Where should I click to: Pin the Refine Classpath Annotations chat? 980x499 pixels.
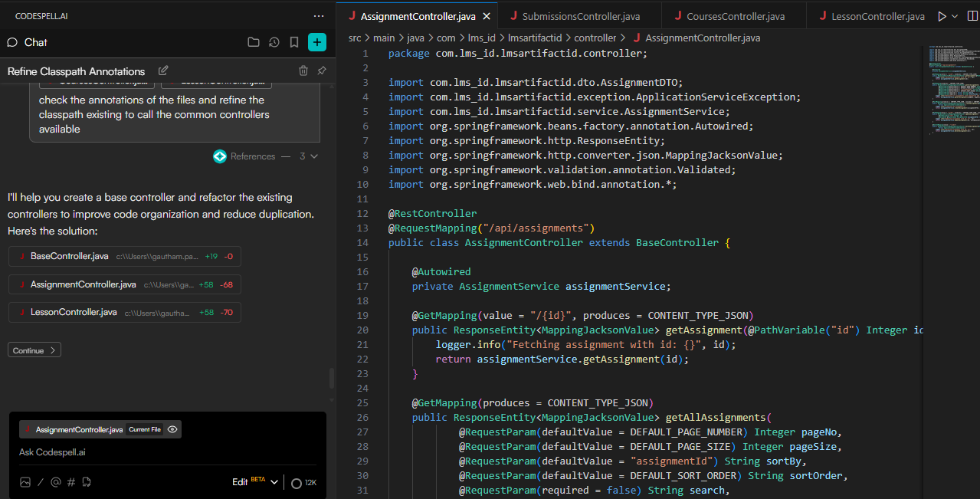point(322,71)
